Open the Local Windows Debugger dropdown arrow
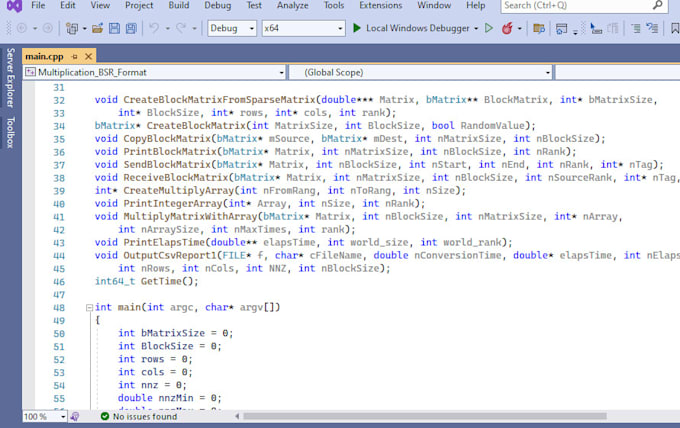This screenshot has width=680, height=428. point(476,29)
